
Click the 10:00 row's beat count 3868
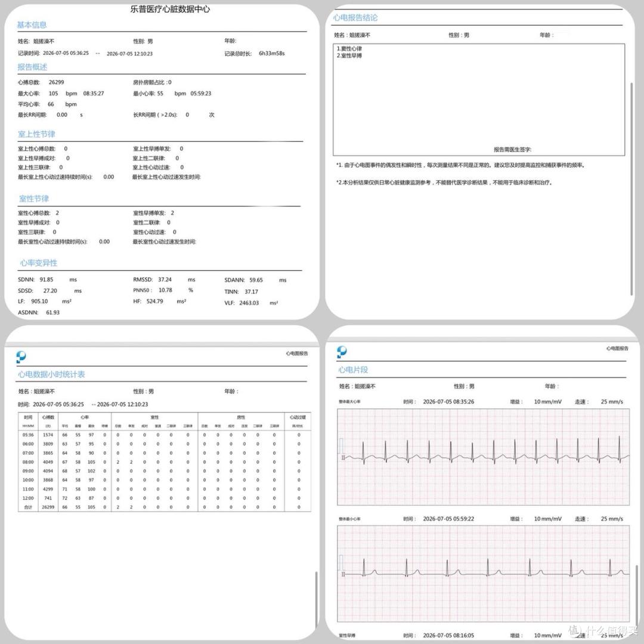coord(48,479)
